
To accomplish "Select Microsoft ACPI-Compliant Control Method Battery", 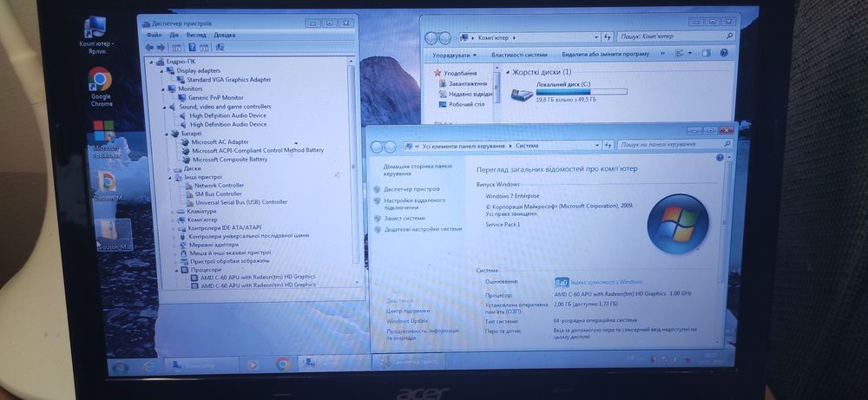I will (253, 150).
